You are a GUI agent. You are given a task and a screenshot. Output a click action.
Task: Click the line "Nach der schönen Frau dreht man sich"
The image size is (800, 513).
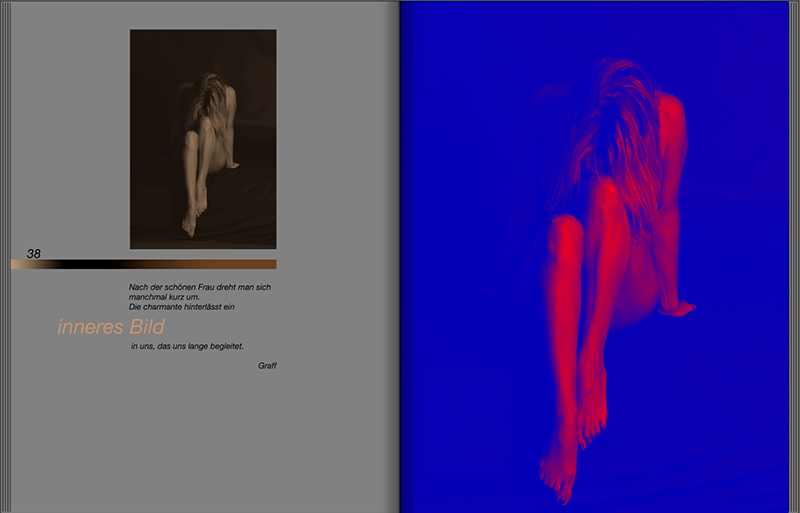point(200,287)
